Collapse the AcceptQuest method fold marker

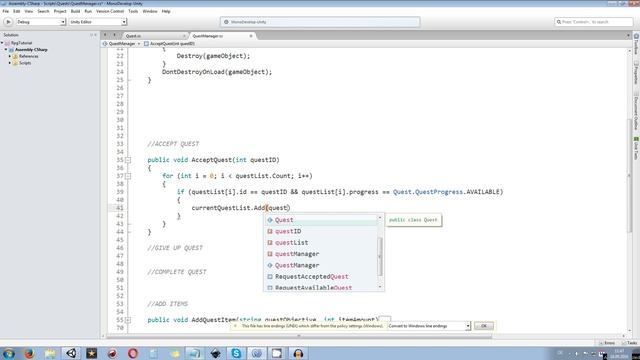(x=128, y=160)
